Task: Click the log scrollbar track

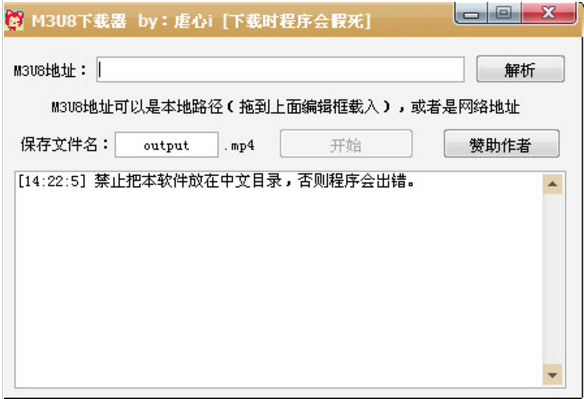Action: tap(553, 279)
